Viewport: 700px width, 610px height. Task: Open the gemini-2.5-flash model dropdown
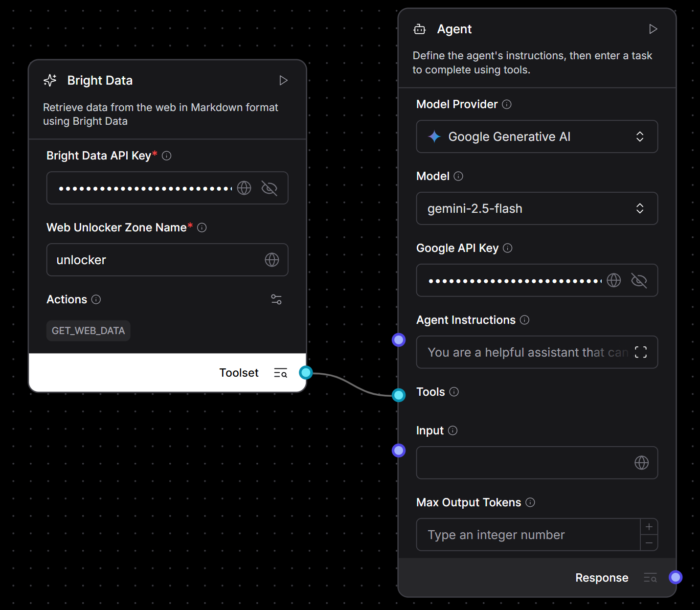tap(537, 208)
